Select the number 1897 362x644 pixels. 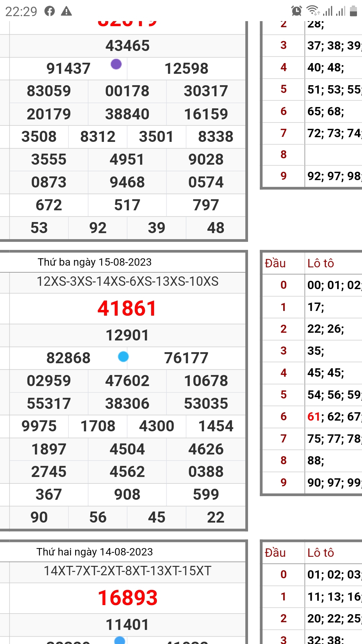click(x=49, y=449)
